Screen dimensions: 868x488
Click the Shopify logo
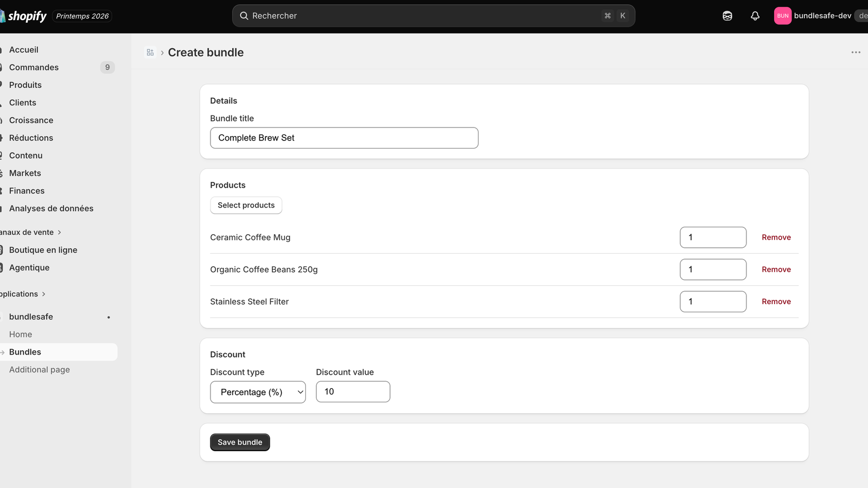23,16
